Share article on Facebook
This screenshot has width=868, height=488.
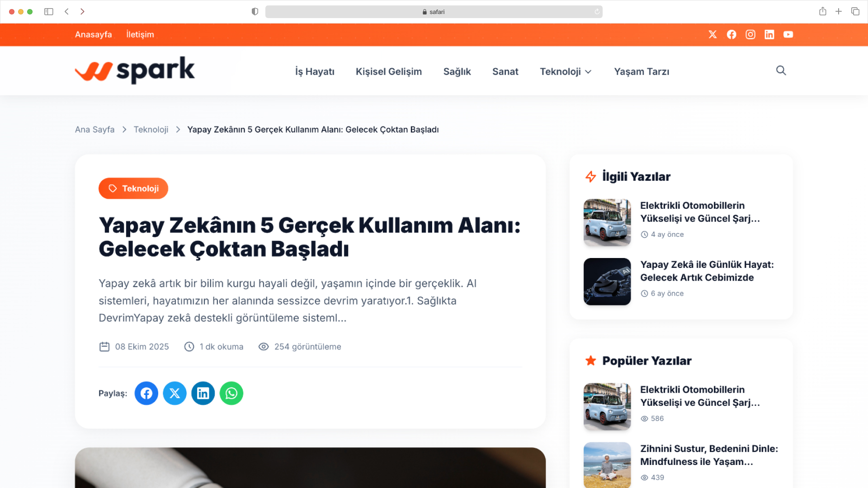(146, 394)
